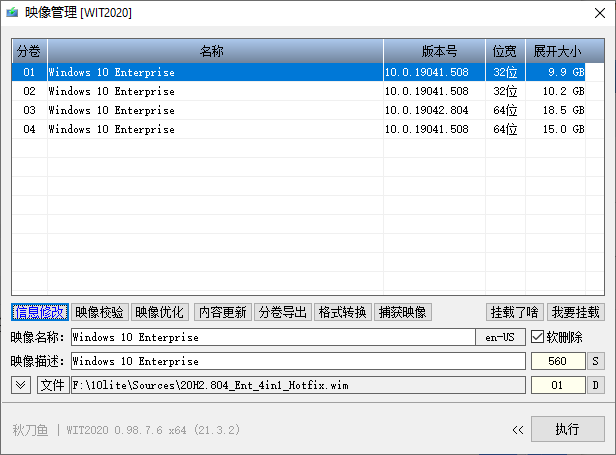Click the 挂载了啥 button

click(515, 312)
